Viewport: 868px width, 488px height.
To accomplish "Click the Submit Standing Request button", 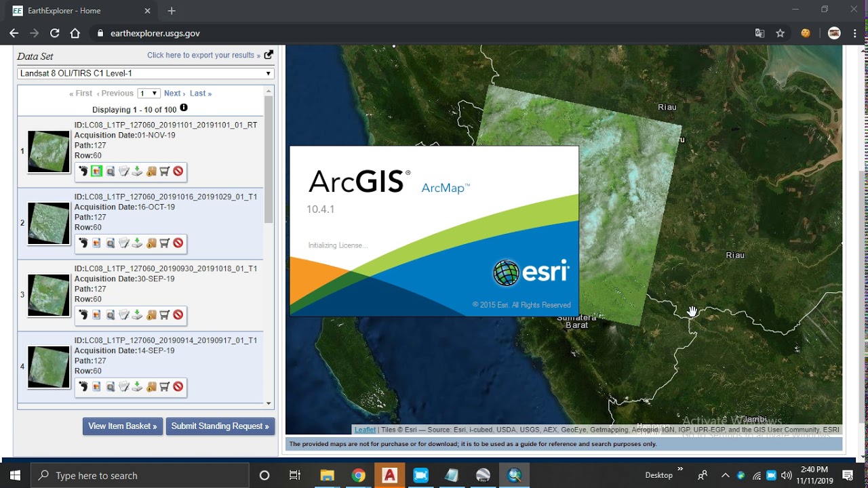I will click(220, 426).
